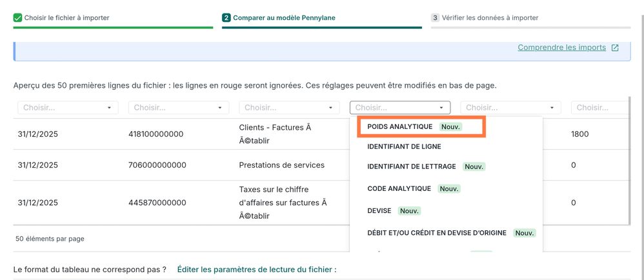Expand the fifth column Choisir dropdown
The width and height of the screenshot is (644, 280).
pyautogui.click(x=510, y=108)
